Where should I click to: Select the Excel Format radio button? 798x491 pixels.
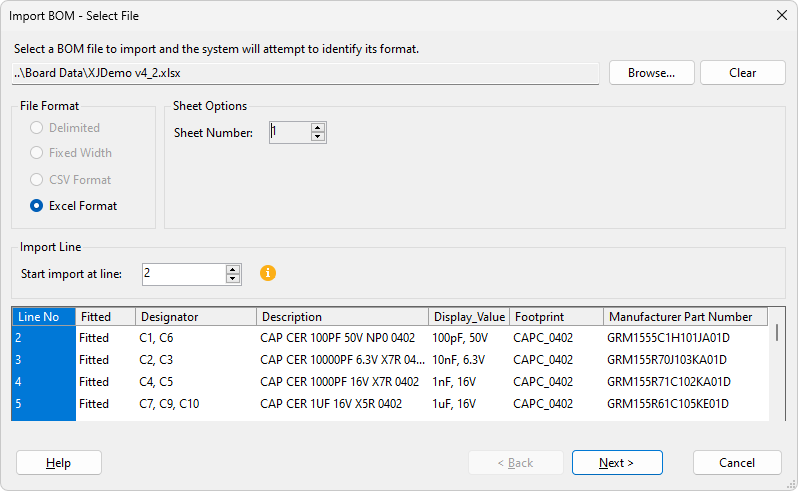click(37, 206)
